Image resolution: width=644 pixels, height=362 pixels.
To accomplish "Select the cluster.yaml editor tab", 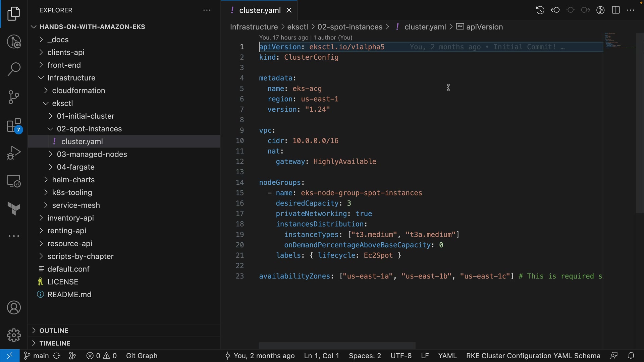I will click(x=260, y=10).
